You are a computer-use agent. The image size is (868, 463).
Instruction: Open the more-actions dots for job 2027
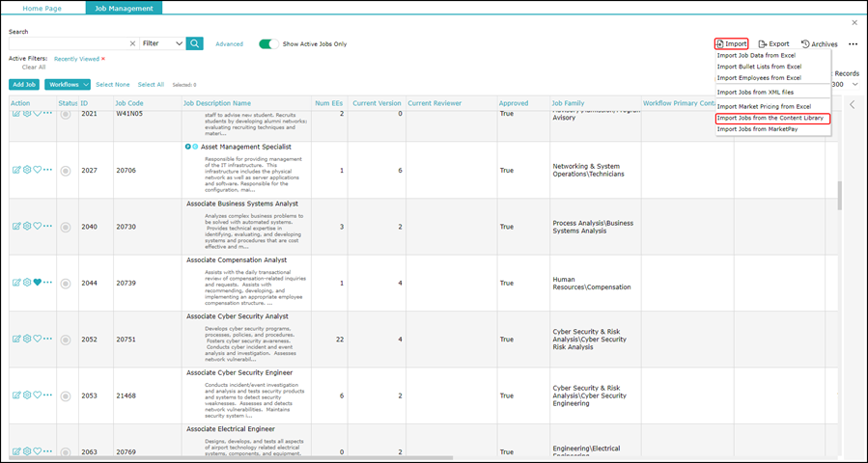point(48,169)
